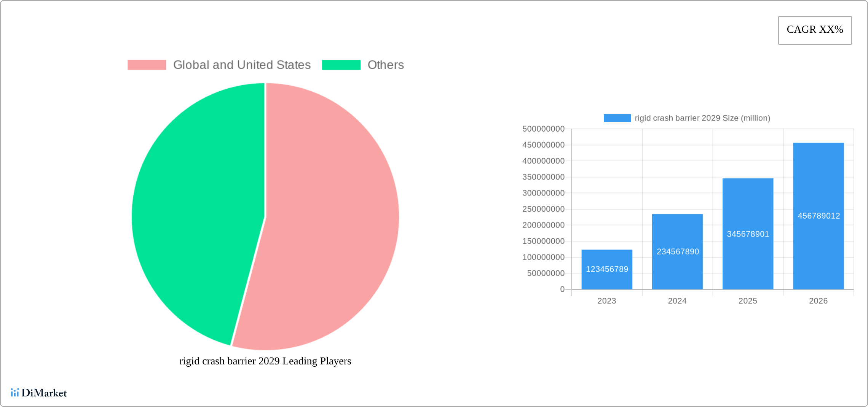Click the 123456789 data label
The height and width of the screenshot is (407, 868).
(x=607, y=269)
